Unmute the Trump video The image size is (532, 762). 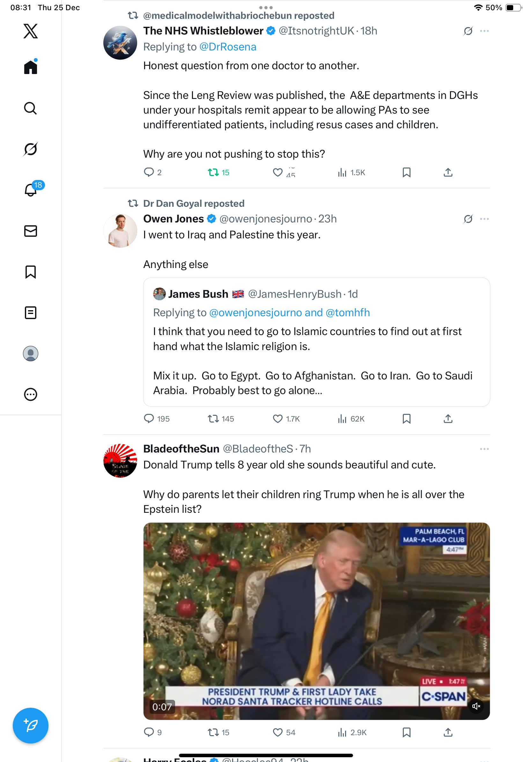476,706
